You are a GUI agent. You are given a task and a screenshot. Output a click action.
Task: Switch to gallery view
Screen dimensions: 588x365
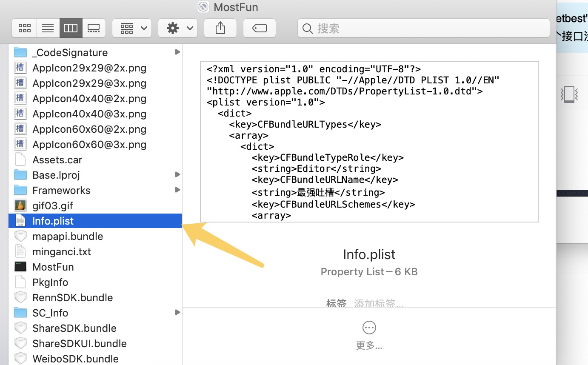[94, 28]
